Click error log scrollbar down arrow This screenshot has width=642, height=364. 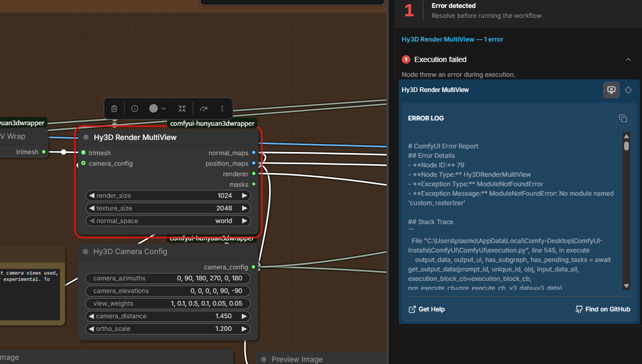coord(626,286)
